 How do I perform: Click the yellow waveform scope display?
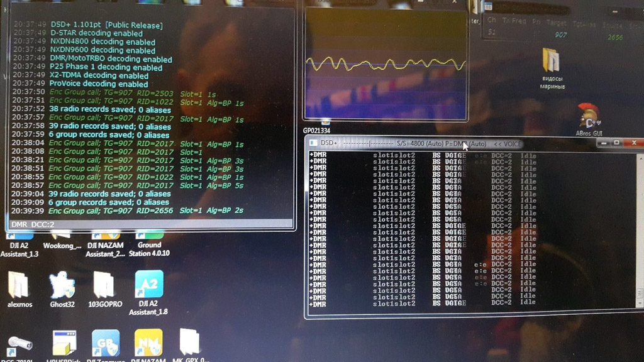[386, 65]
